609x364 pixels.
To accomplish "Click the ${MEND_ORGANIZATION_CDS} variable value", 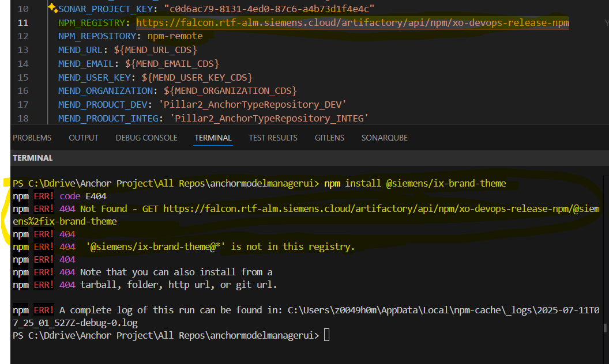I will pyautogui.click(x=230, y=91).
